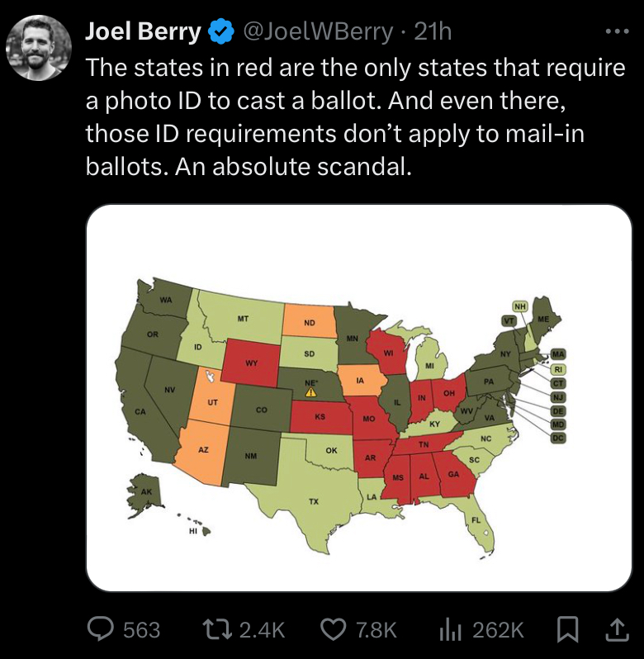Select the NH label box on map

520,306
